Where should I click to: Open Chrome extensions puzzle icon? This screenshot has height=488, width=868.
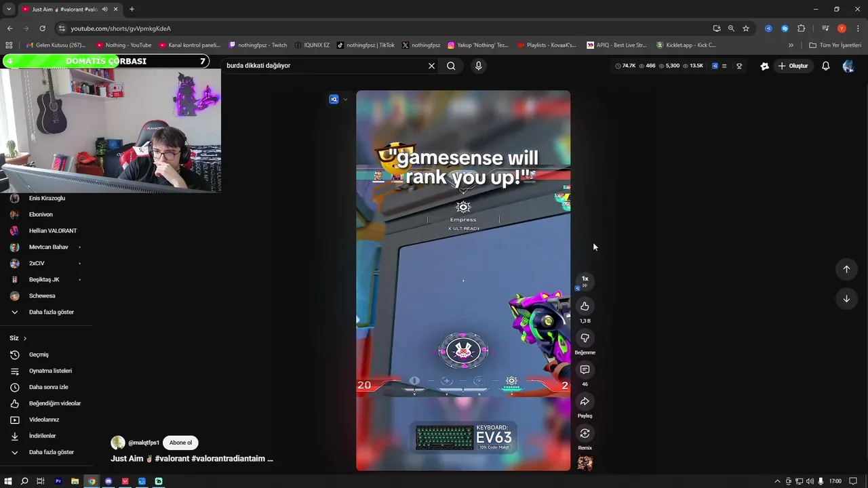(801, 28)
